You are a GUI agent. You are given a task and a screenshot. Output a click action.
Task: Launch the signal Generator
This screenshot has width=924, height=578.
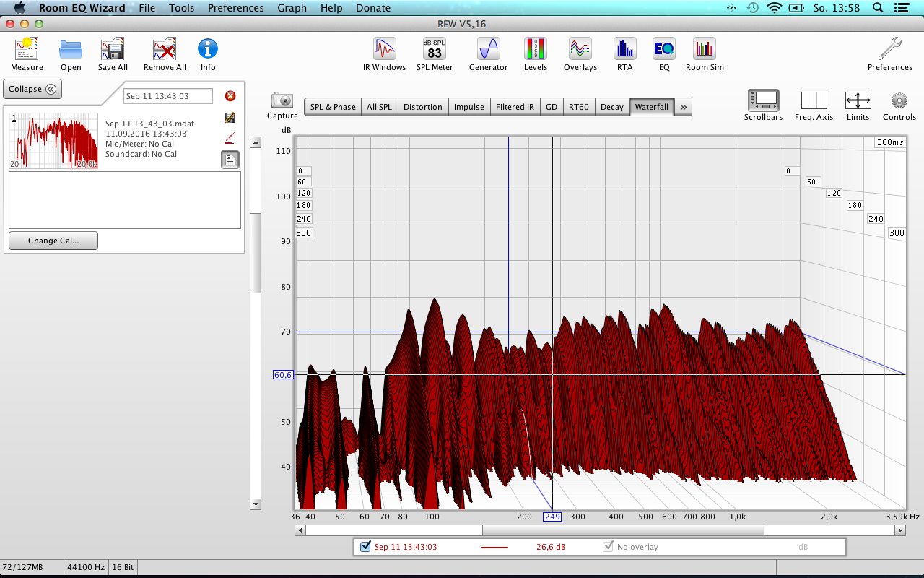(x=489, y=54)
